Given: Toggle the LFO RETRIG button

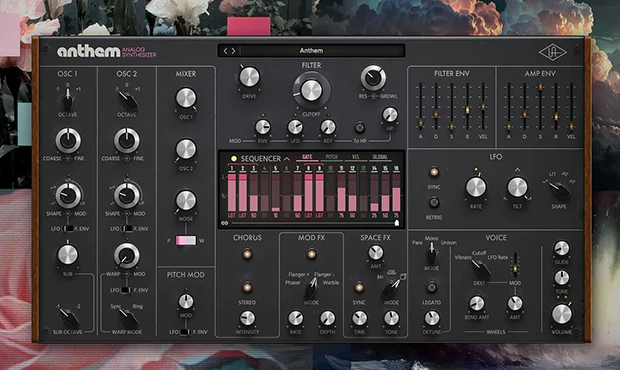Looking at the screenshot, I should (x=434, y=202).
